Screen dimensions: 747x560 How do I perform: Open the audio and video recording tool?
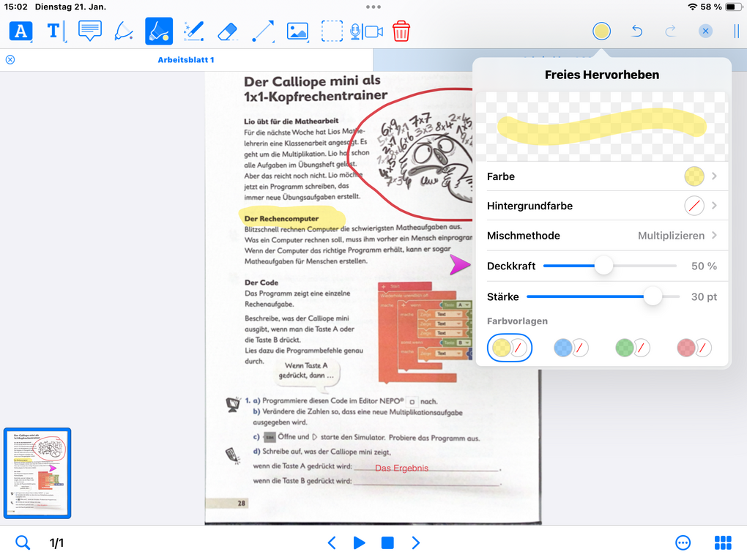pyautogui.click(x=366, y=31)
